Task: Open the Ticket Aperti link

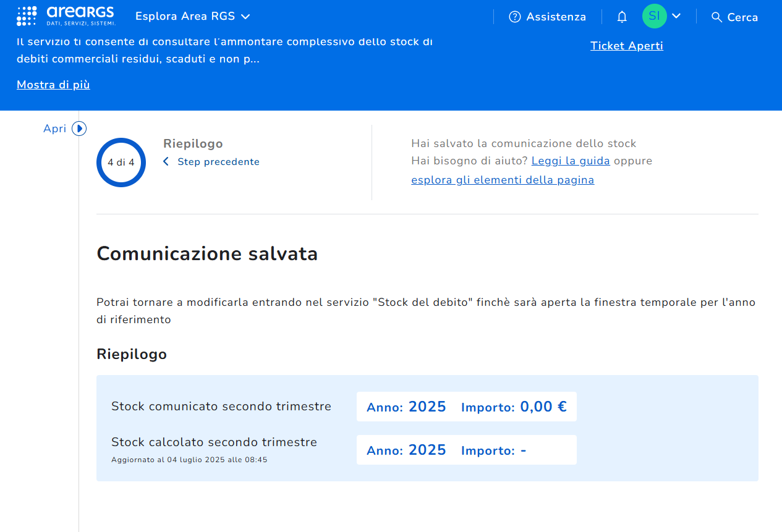Action: click(x=626, y=46)
